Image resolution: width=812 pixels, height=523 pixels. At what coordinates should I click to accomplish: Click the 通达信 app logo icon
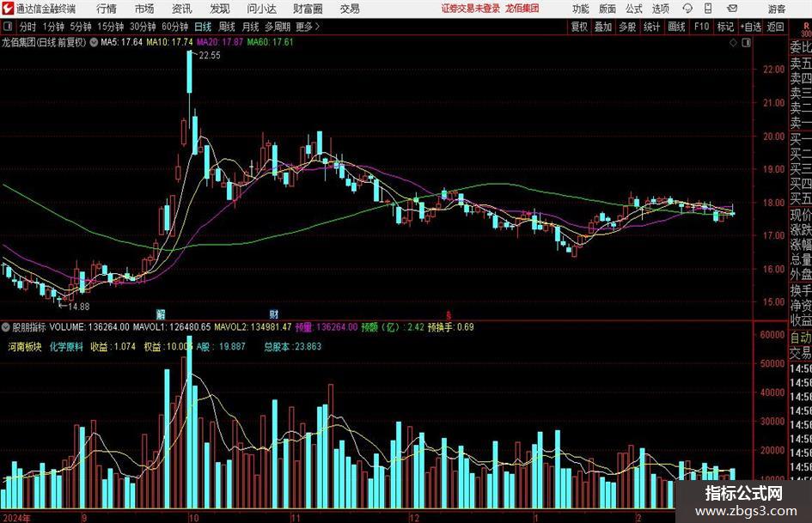coord(8,9)
